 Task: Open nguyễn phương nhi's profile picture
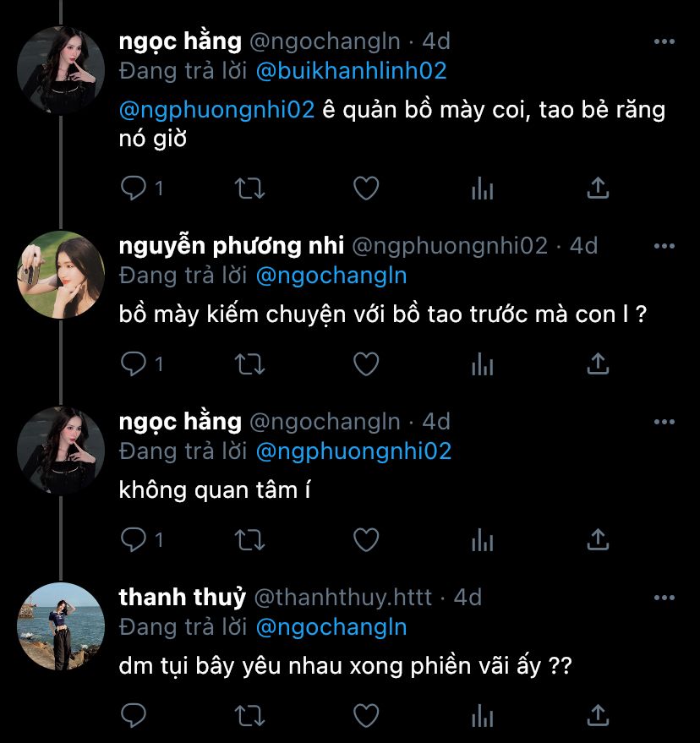point(61,274)
